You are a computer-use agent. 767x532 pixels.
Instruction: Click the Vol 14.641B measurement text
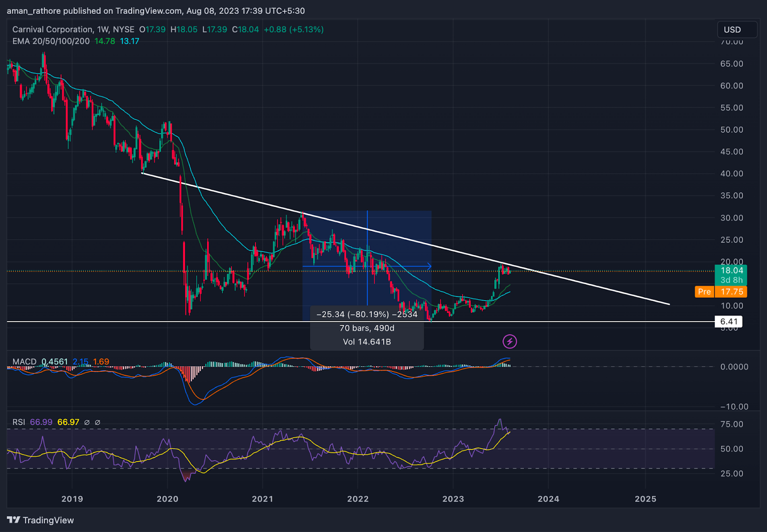(367, 342)
